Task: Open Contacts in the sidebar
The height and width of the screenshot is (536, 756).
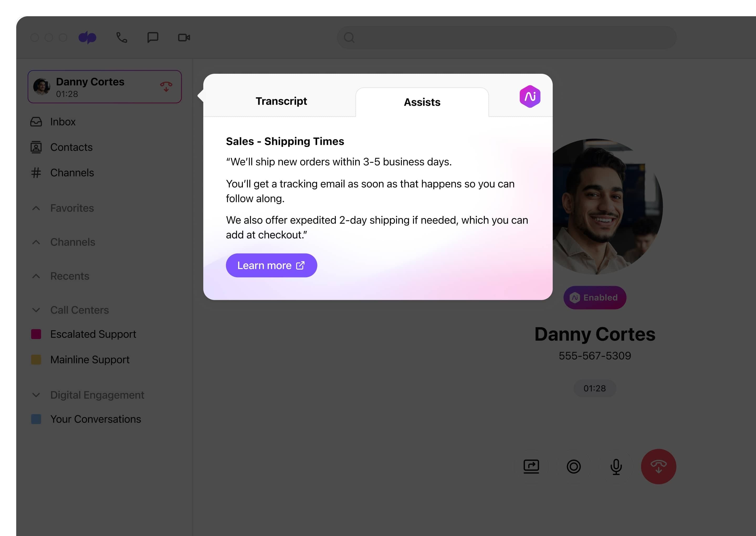Action: coord(71,147)
